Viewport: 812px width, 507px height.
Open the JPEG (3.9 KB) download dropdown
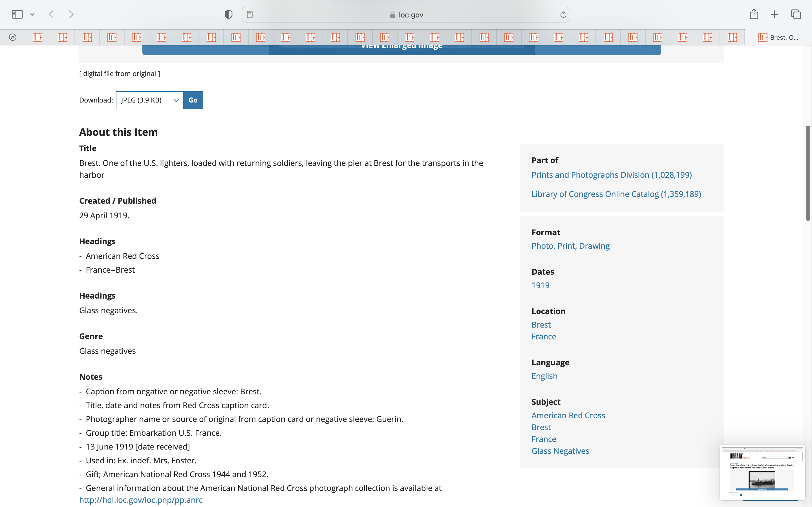[x=150, y=100]
